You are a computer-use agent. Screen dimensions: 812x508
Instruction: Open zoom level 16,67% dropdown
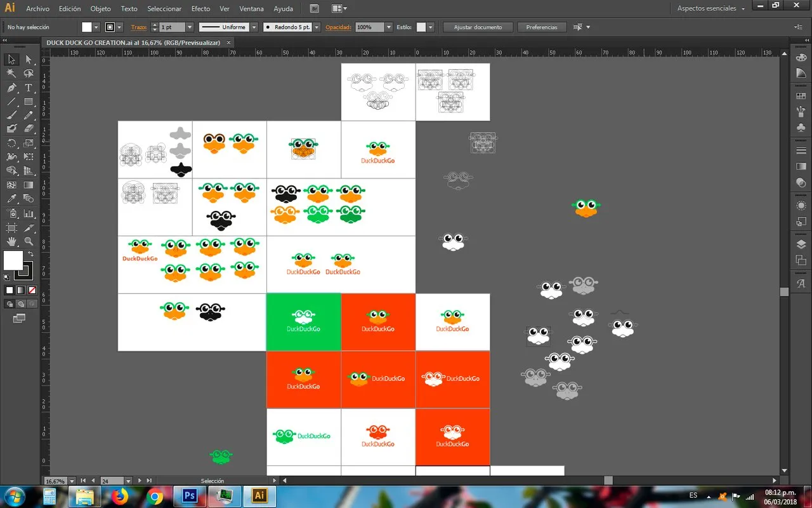coord(72,481)
